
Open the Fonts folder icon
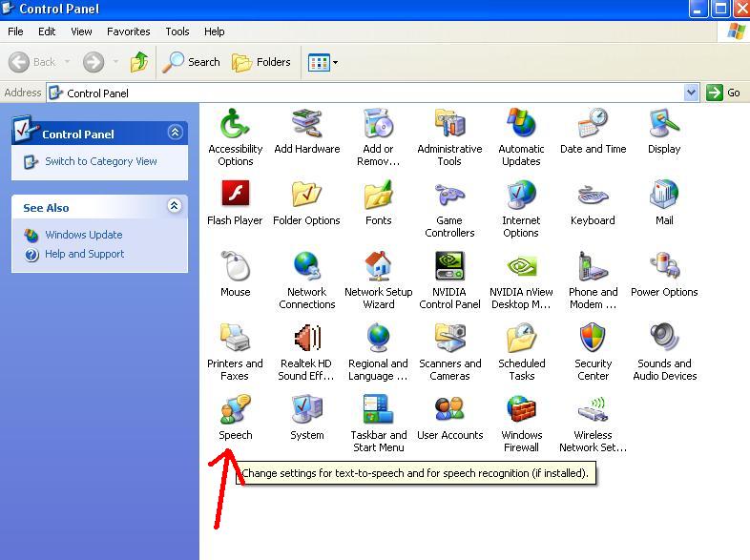pos(379,196)
